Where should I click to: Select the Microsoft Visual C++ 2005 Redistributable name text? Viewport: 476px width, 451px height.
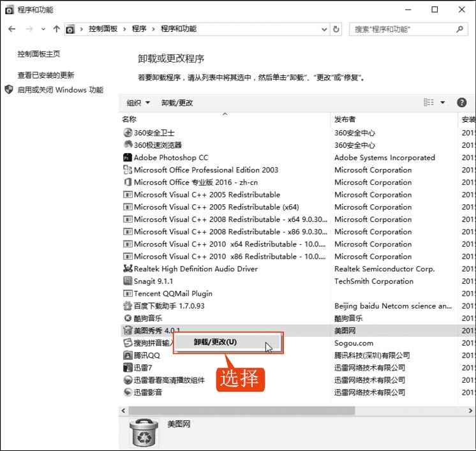pos(207,195)
